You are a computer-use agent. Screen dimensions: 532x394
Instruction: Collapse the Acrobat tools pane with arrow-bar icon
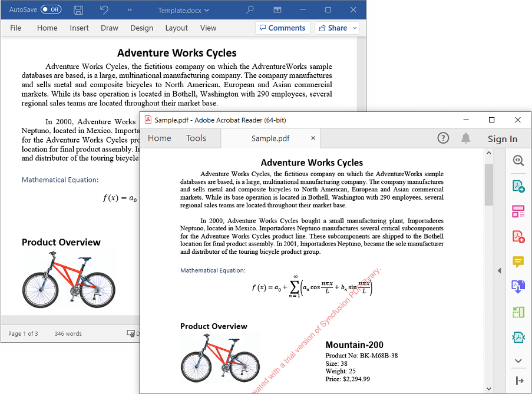tap(520, 381)
